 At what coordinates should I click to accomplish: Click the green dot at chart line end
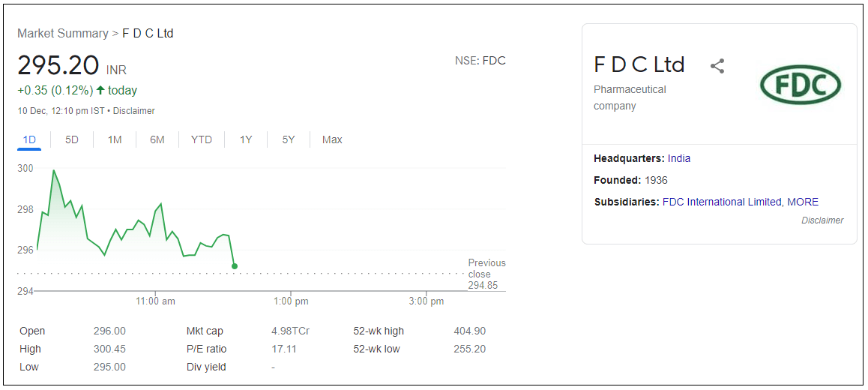click(x=235, y=266)
